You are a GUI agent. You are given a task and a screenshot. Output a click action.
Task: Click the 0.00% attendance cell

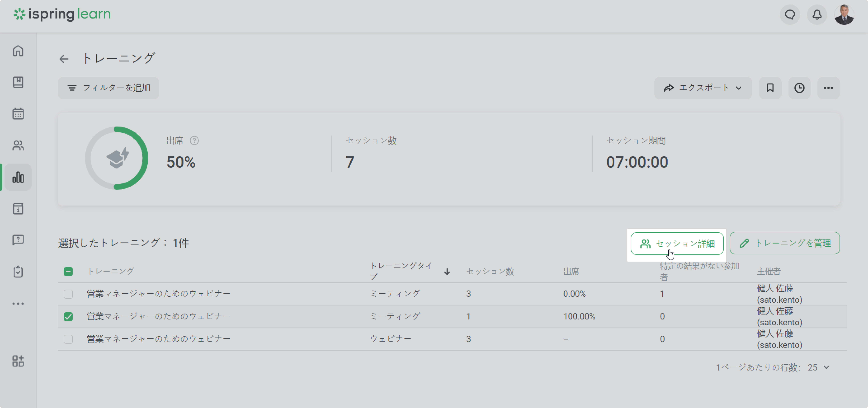(x=575, y=294)
